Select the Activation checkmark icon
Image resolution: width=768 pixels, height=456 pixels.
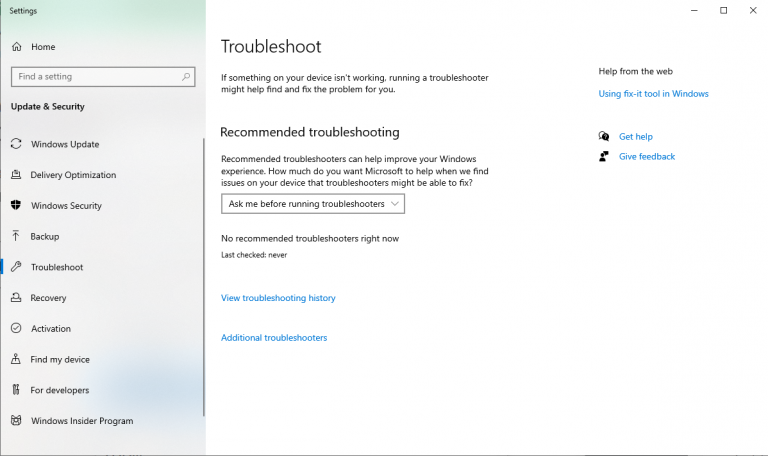tap(16, 329)
